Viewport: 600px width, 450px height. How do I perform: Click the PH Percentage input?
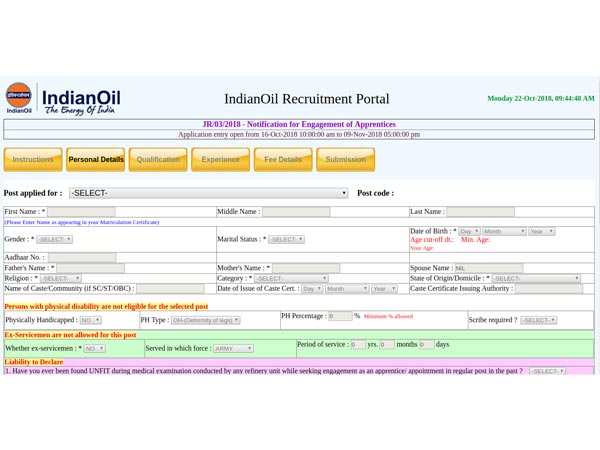tap(340, 316)
